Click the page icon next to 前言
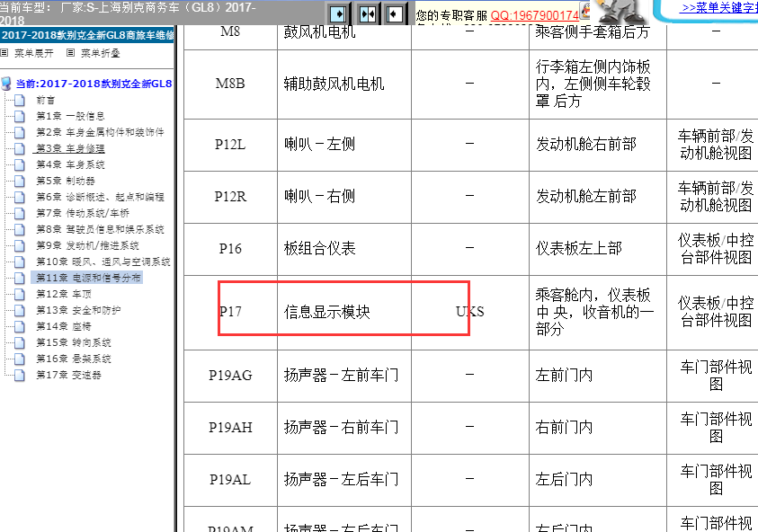Viewport: 758px width, 532px height. tap(20, 100)
